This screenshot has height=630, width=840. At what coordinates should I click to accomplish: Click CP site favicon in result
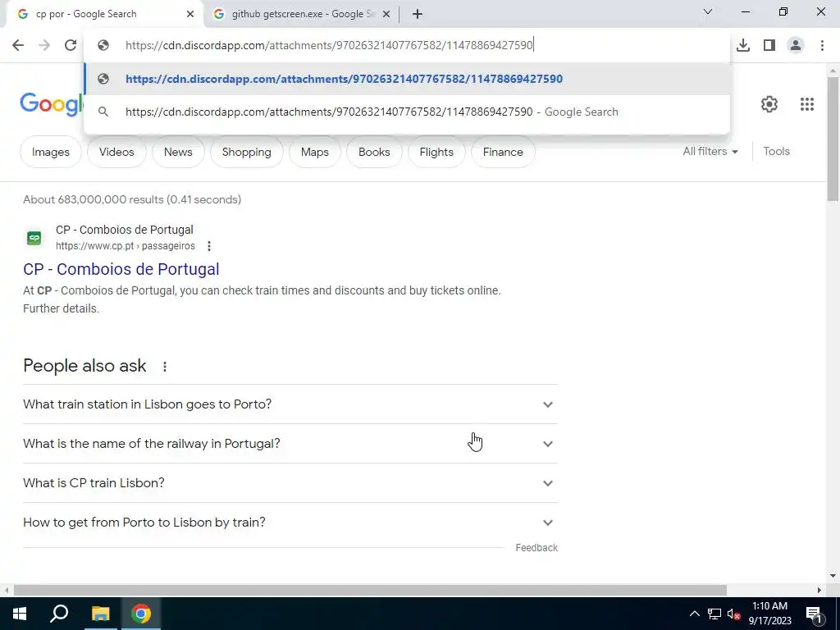[x=34, y=237]
